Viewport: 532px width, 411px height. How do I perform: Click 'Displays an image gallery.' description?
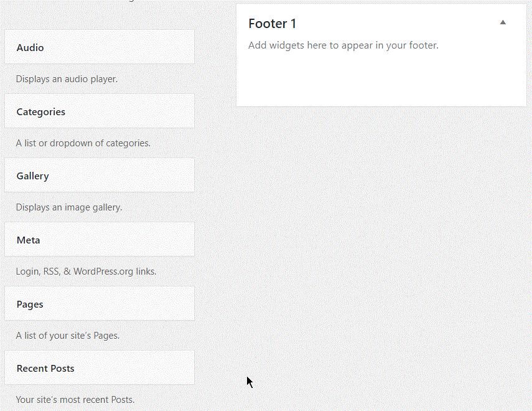pos(69,207)
